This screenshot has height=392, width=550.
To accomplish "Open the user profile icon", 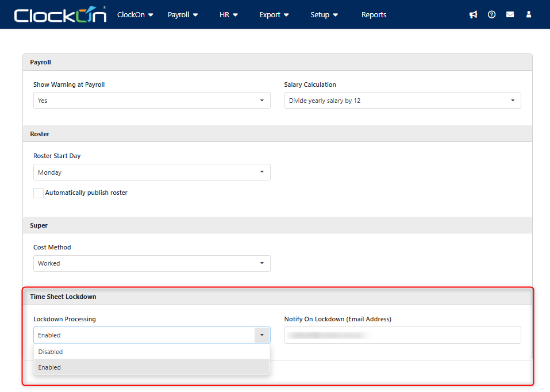I will (529, 15).
